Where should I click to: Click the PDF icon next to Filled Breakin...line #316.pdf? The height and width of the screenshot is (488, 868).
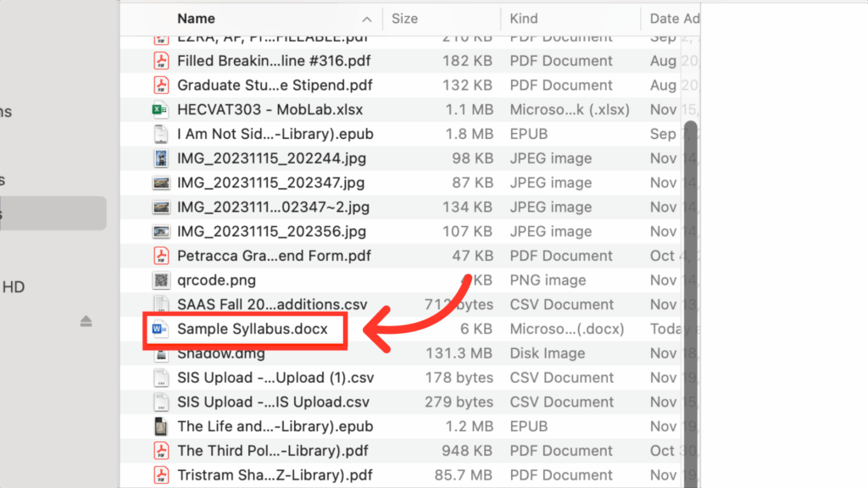pos(161,60)
